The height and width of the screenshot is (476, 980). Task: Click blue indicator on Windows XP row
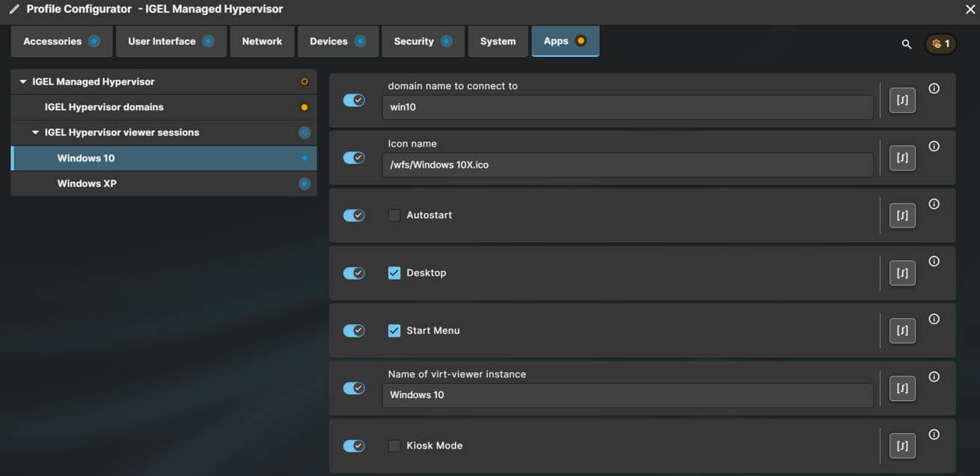[304, 183]
